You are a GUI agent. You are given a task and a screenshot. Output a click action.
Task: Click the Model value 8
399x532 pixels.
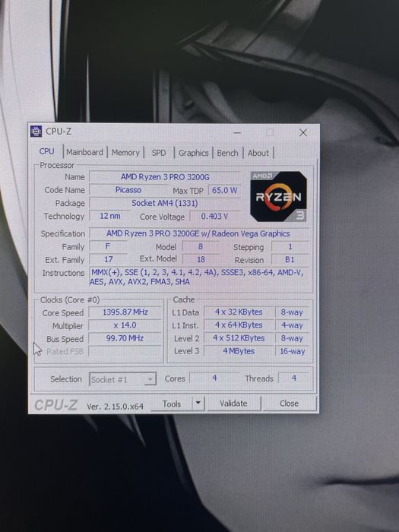pos(201,247)
